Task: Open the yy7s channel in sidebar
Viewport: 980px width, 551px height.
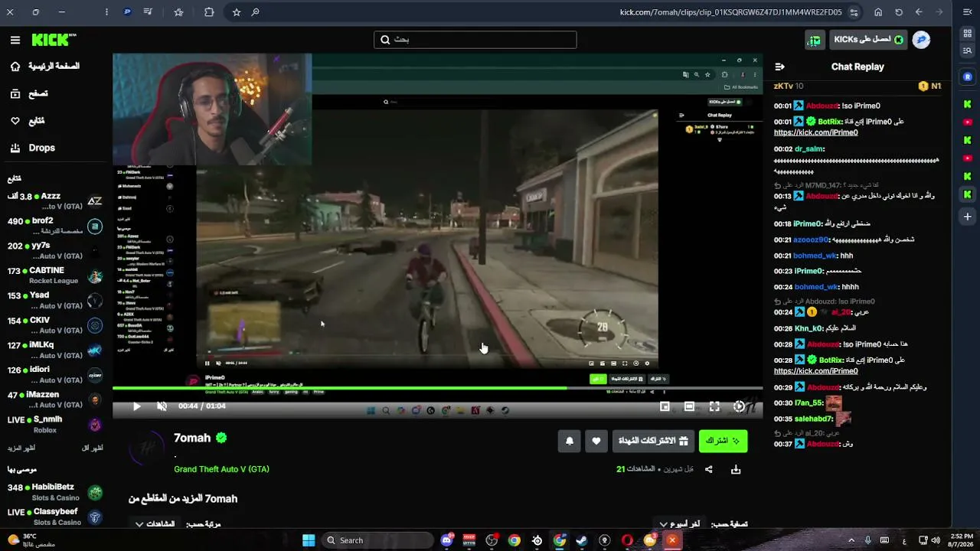Action: point(55,251)
